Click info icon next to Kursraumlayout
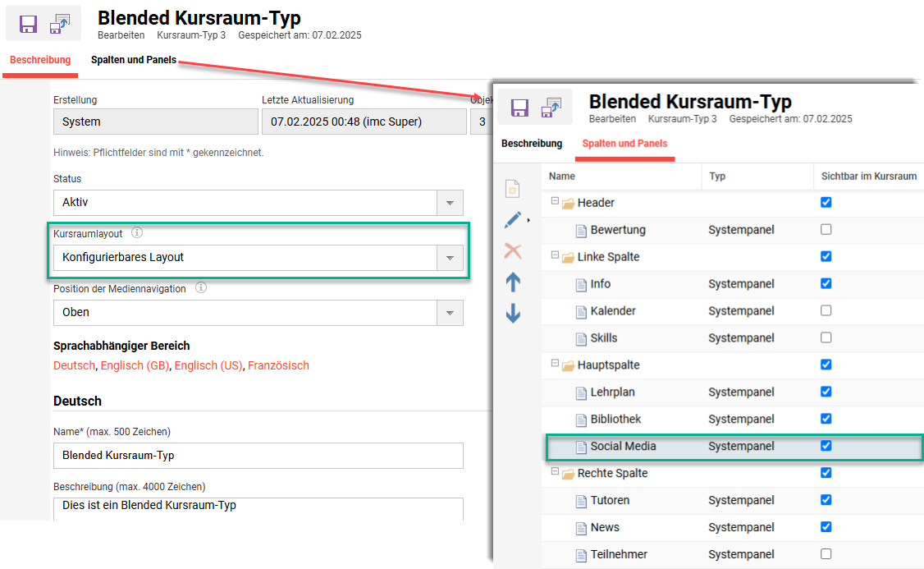Screen dimensions: 924x569 click(x=137, y=233)
